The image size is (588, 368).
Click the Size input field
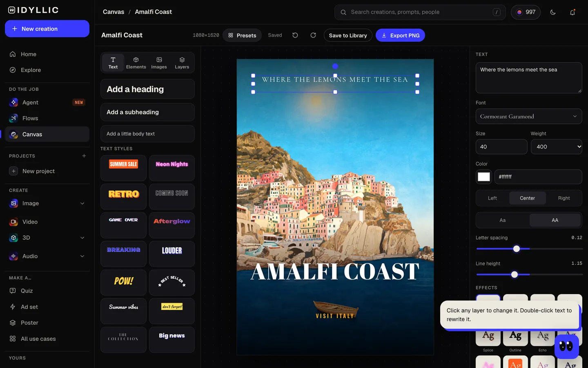(x=501, y=147)
